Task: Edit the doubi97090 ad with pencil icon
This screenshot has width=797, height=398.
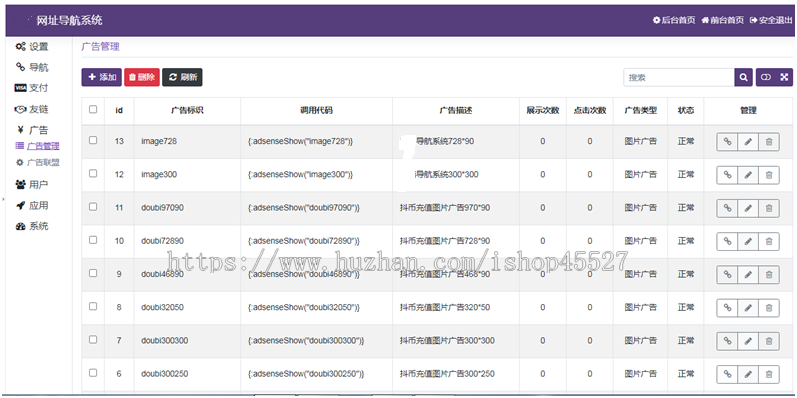Action: (748, 208)
